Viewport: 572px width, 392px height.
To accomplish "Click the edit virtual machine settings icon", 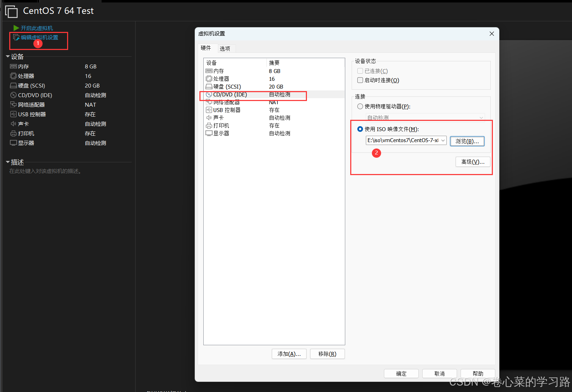I will coord(16,37).
